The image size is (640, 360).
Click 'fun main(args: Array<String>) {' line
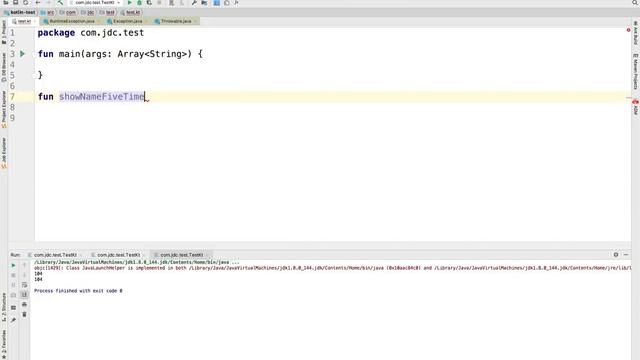tap(120, 54)
